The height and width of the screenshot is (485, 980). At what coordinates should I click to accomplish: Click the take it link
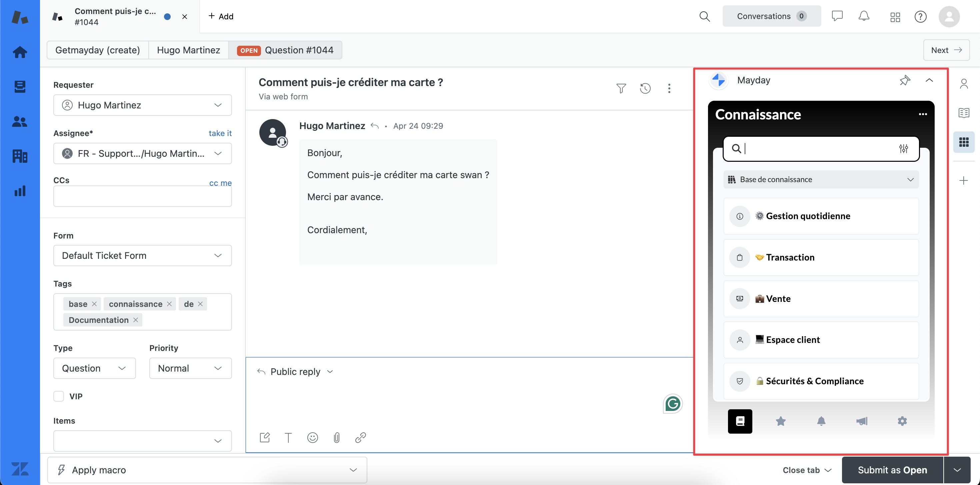220,133
